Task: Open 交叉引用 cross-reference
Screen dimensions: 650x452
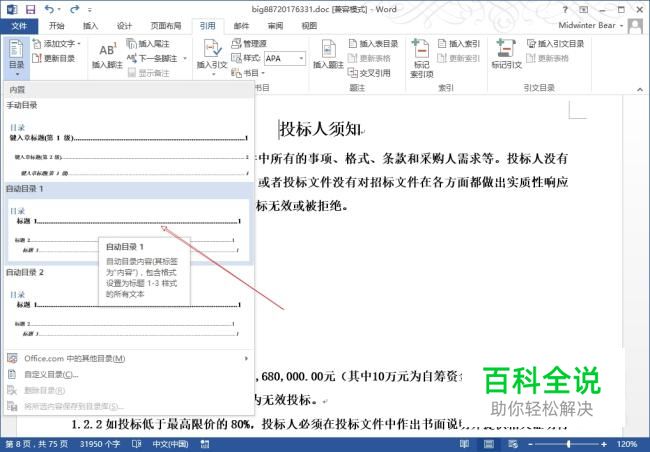Action: coord(369,73)
